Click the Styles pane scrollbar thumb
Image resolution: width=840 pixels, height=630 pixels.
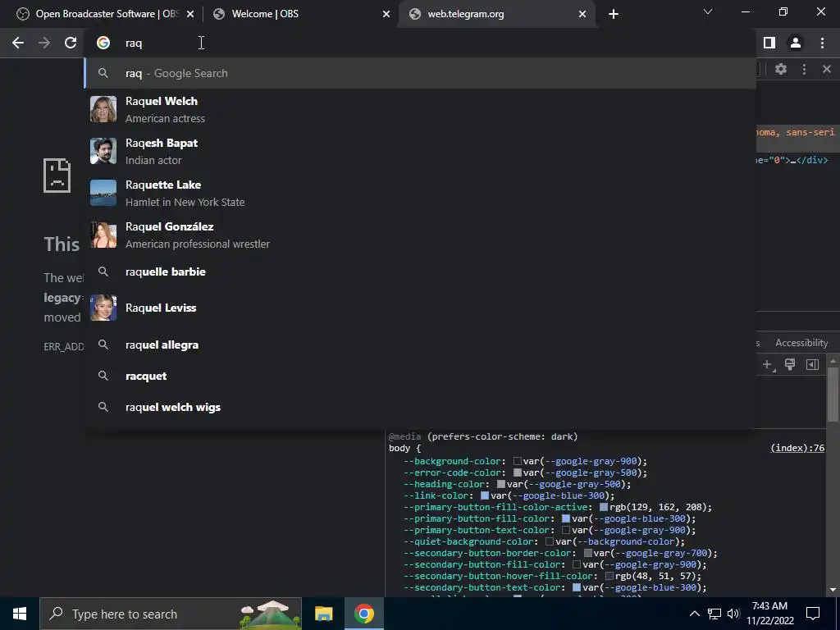coord(833,395)
